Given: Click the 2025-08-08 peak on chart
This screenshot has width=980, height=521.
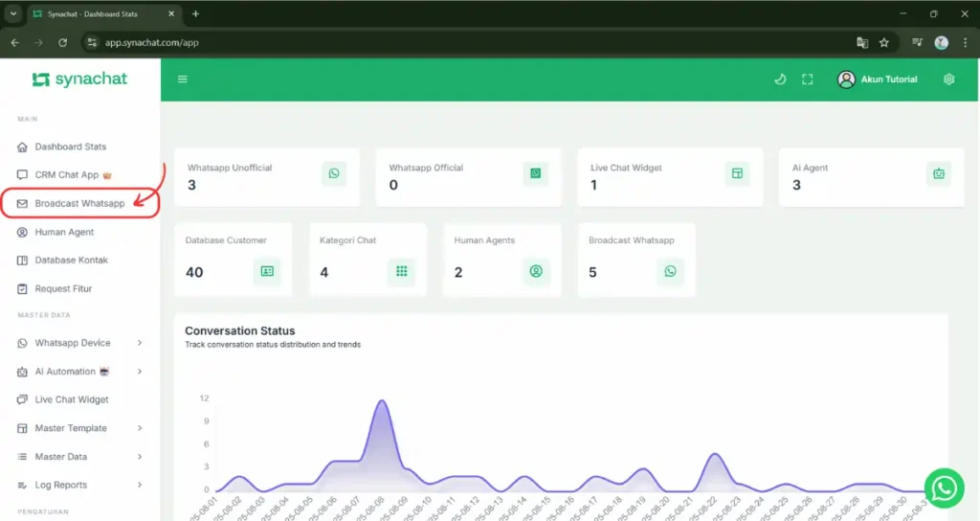Looking at the screenshot, I should click(x=381, y=401).
